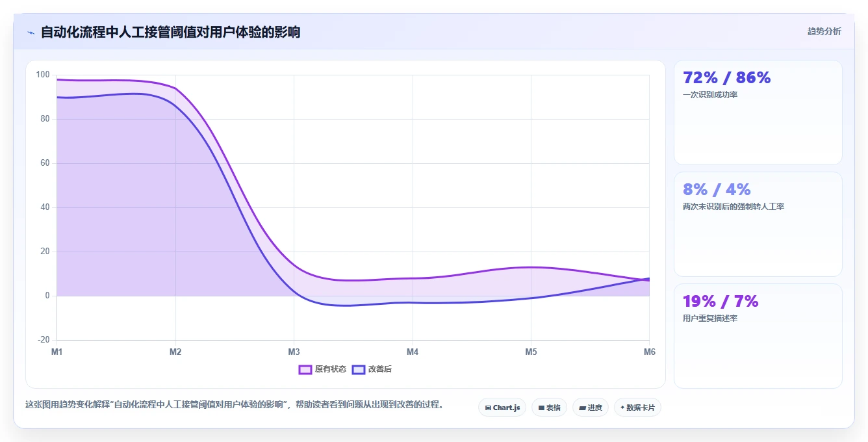Screen dimensions: 868x442
Task: Click the 60 y-axis tick label
Action: (45, 163)
